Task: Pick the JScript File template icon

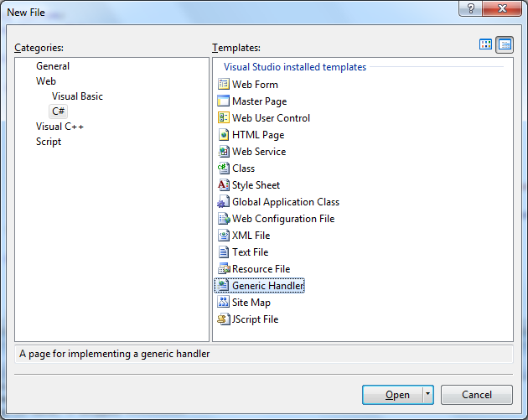Action: coord(224,319)
